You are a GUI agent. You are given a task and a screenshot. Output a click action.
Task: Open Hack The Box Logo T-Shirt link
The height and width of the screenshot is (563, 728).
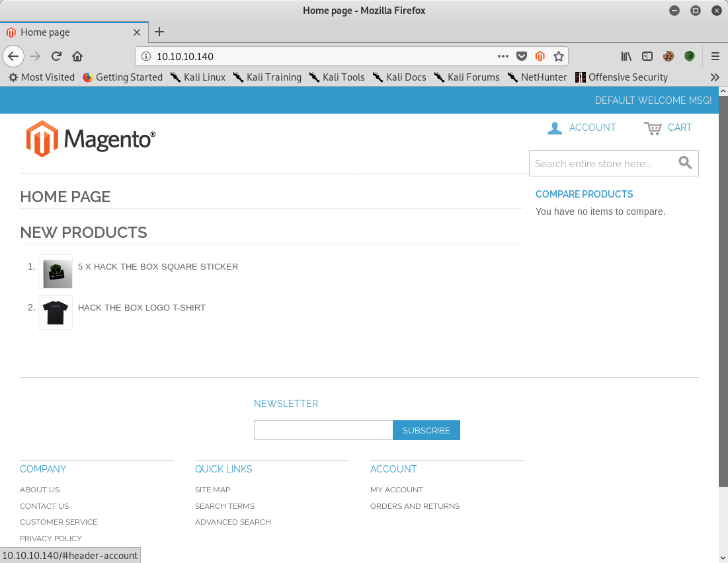(142, 307)
